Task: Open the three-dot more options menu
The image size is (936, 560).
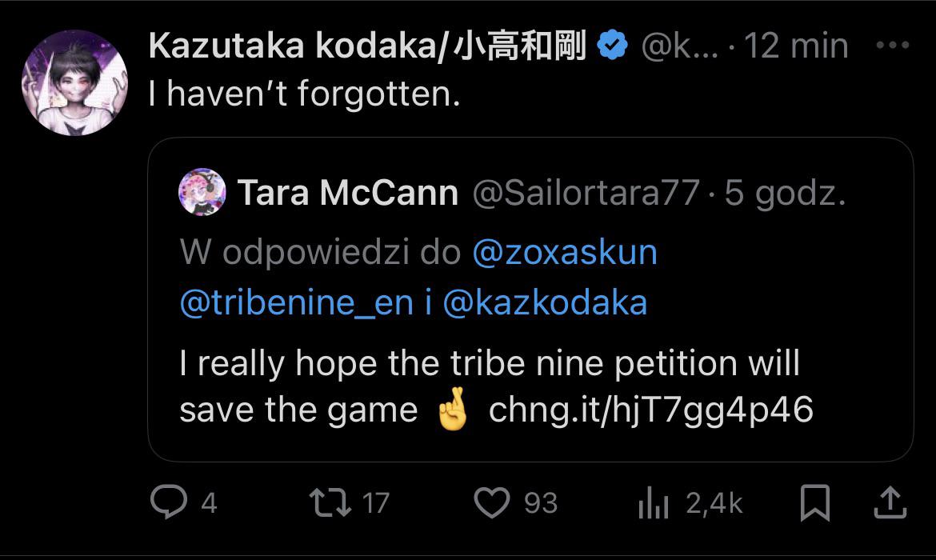Action: coord(893,46)
